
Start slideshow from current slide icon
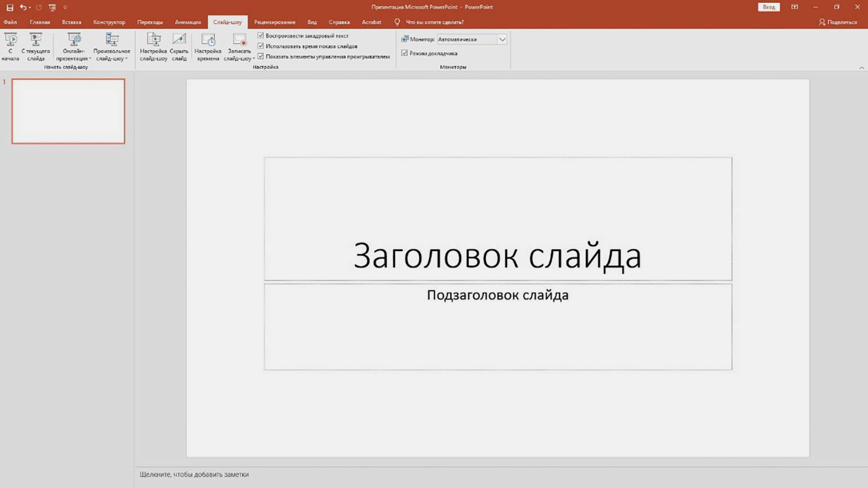[x=36, y=40]
